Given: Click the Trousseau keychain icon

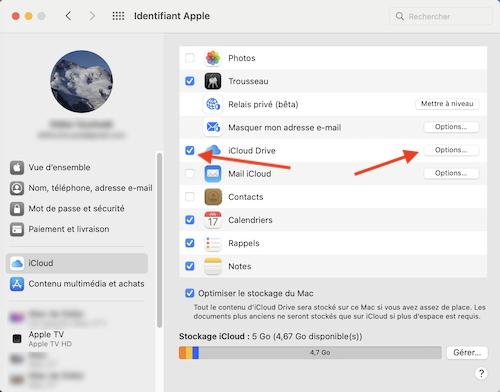Looking at the screenshot, I should 213,81.
